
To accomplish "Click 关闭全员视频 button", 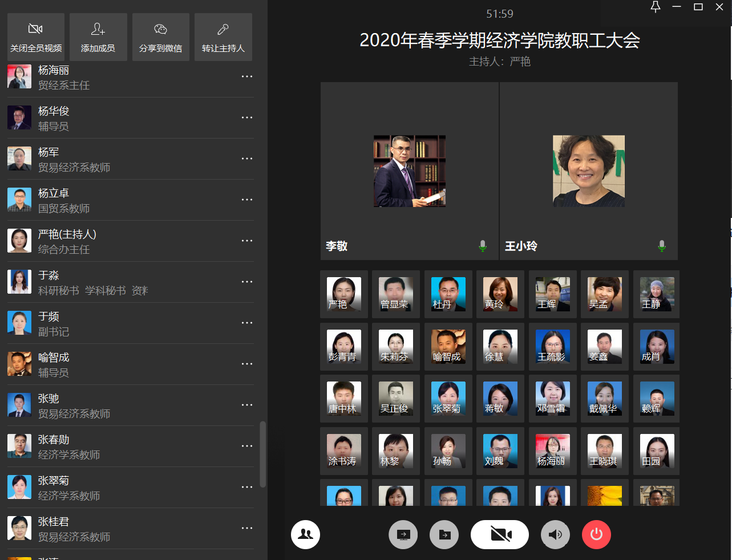I will [x=36, y=37].
